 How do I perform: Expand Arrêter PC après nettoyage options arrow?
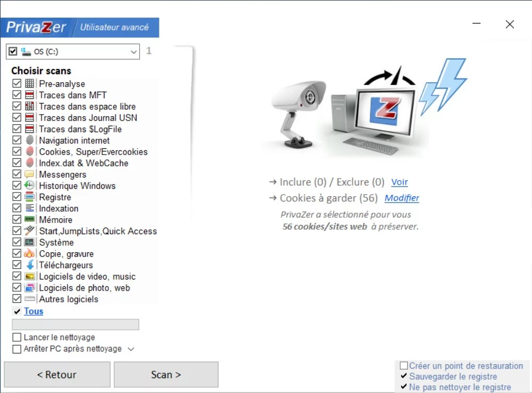pos(131,349)
